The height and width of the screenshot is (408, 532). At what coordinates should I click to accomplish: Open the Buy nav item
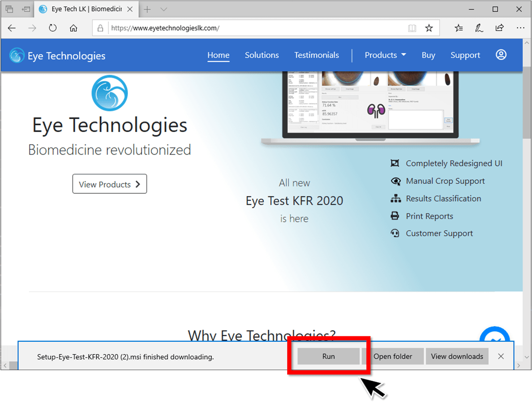(428, 55)
